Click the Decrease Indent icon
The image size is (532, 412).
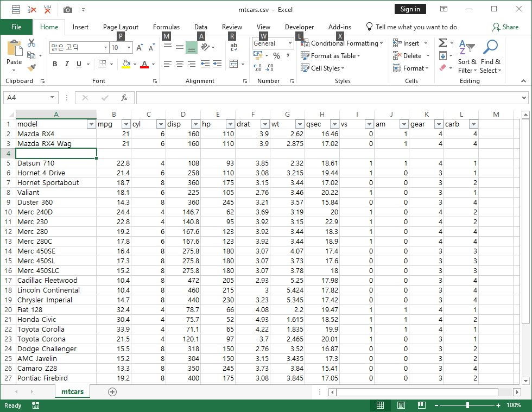pyautogui.click(x=205, y=64)
